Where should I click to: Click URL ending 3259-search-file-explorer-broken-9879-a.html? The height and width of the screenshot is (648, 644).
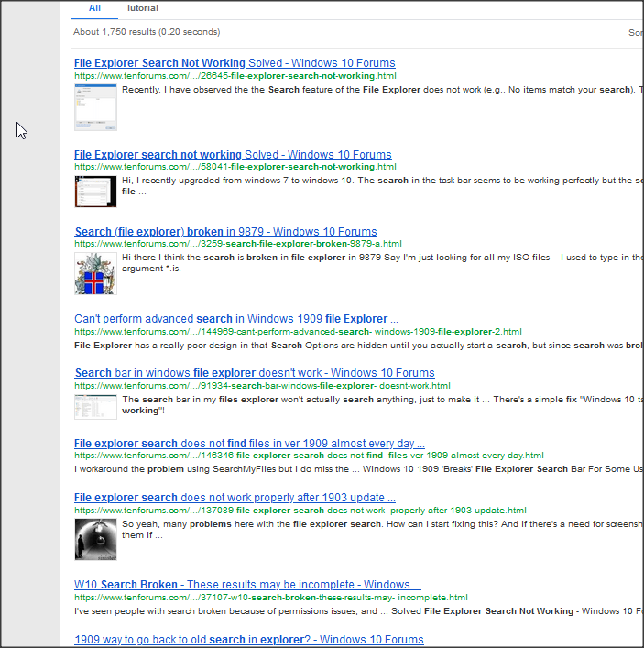point(238,244)
